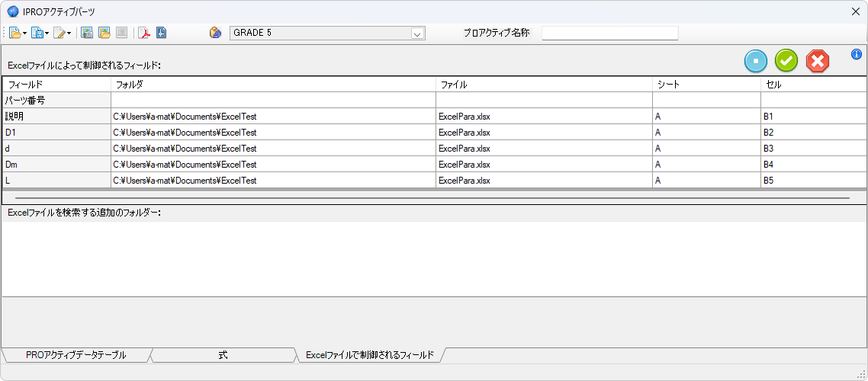Click the red PDF toolbar icon

click(x=144, y=34)
